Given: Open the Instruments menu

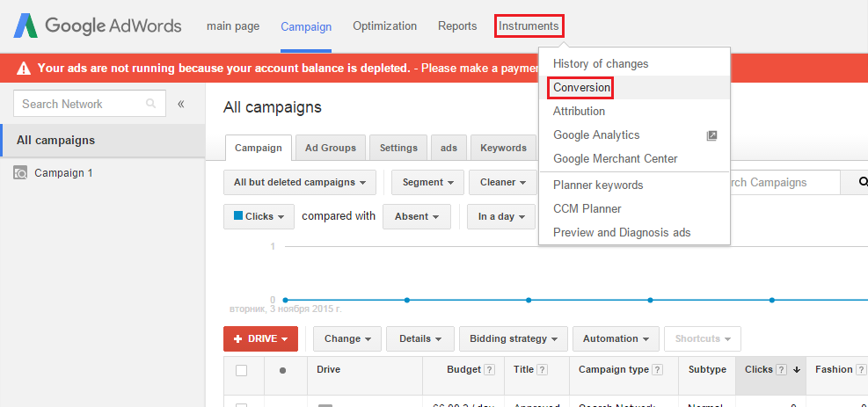Looking at the screenshot, I should click(529, 26).
